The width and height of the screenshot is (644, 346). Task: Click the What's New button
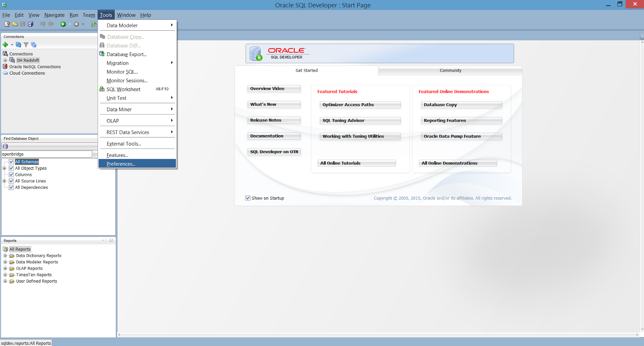coord(274,104)
